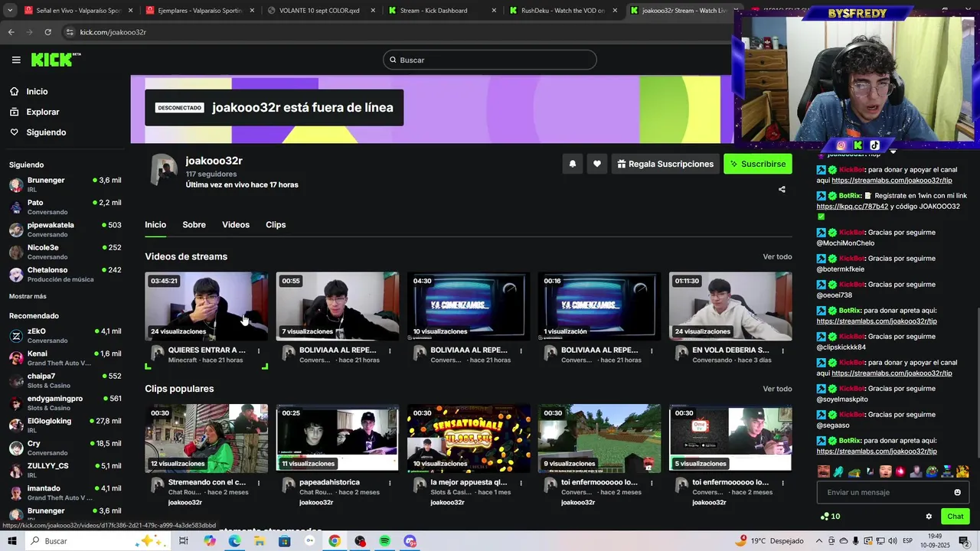Open options menu for EN VOLA DEBERIA video

pos(782,350)
